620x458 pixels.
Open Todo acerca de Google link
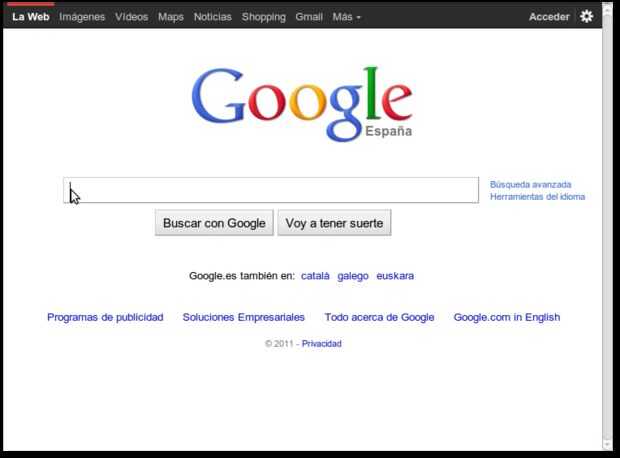379,317
